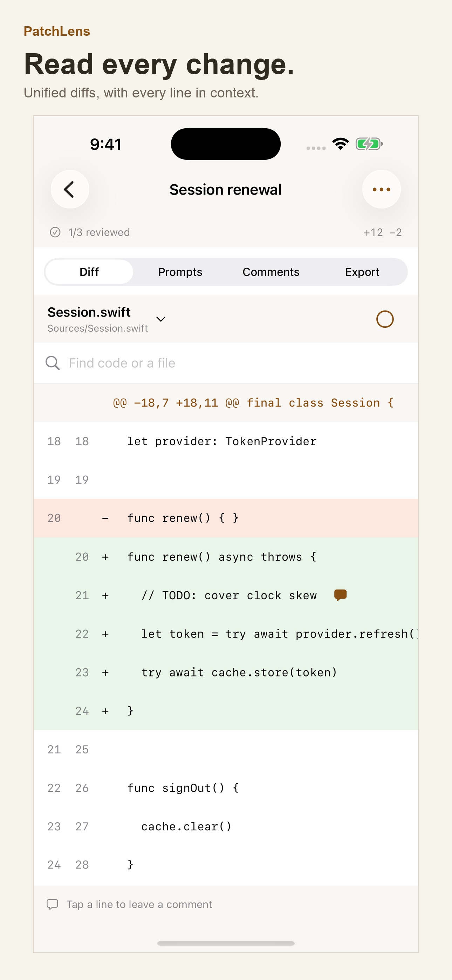The width and height of the screenshot is (452, 980).
Task: Tap "Tap a line to leave a comment" hint
Action: (139, 904)
